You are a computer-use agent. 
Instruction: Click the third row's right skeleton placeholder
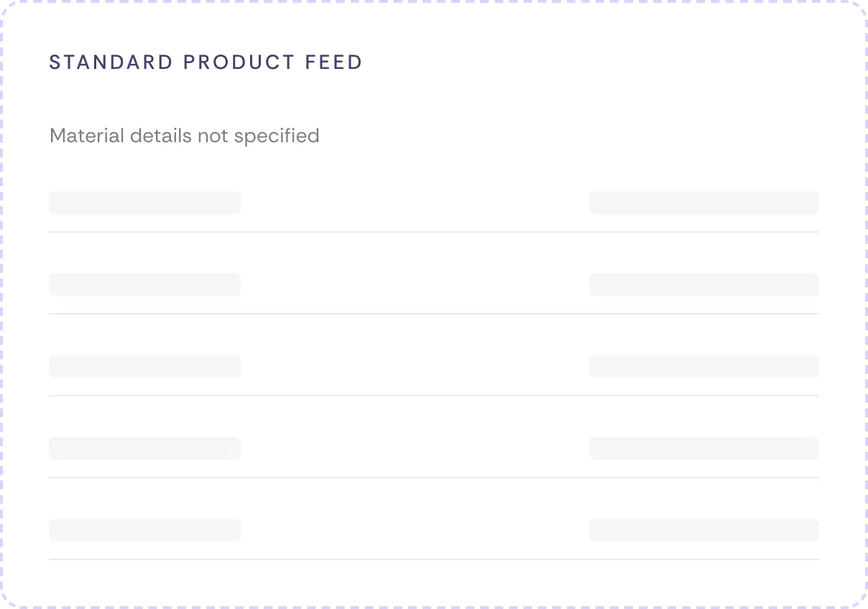[x=704, y=366]
